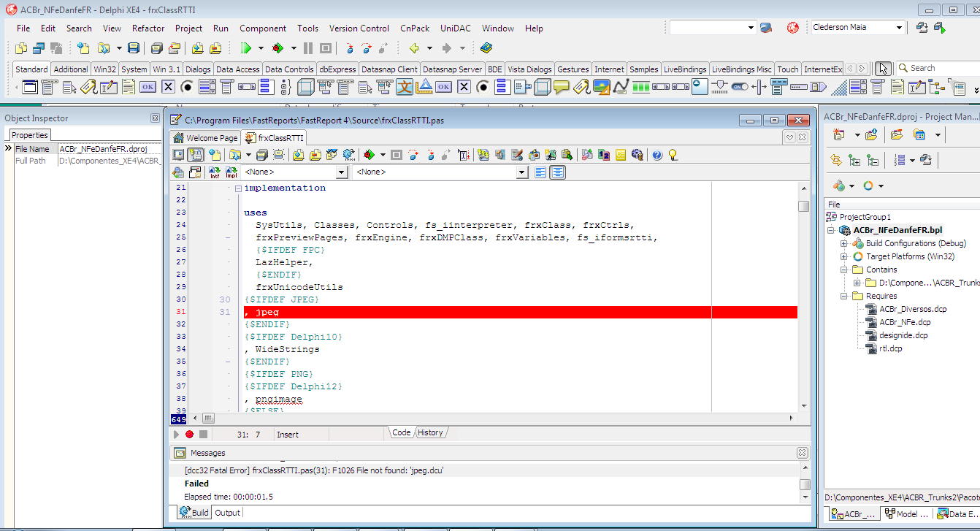The height and width of the screenshot is (531, 980).
Task: Select the Data Controls palette tab
Action: click(x=289, y=69)
